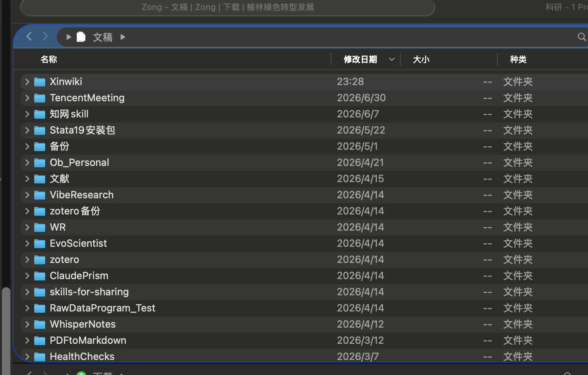
Task: Sort by the 大小 column header
Action: [421, 59]
